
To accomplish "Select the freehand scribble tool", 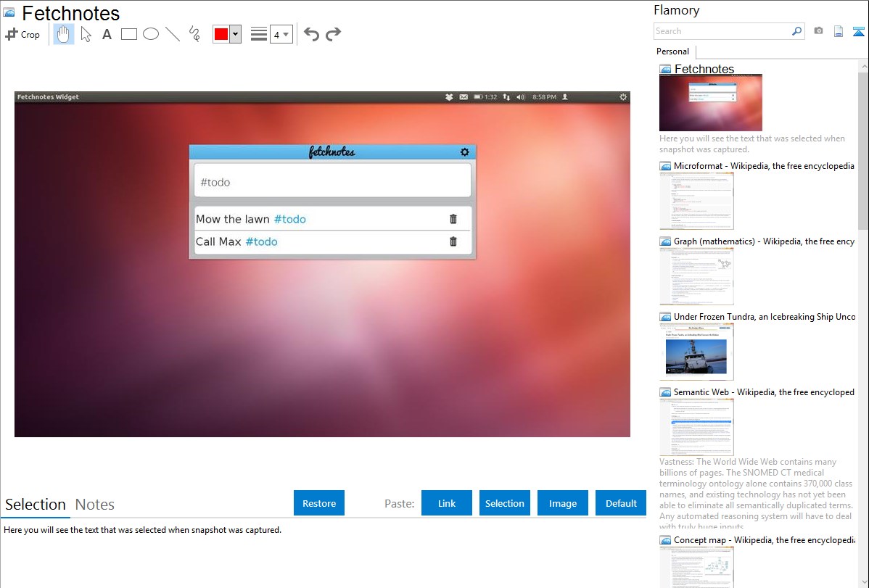I will tap(194, 34).
